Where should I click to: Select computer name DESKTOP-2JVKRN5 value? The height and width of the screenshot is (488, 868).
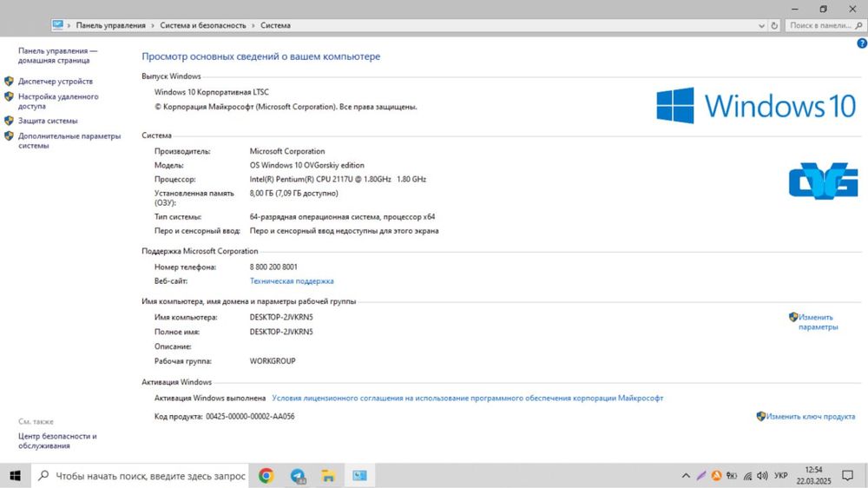pos(281,318)
